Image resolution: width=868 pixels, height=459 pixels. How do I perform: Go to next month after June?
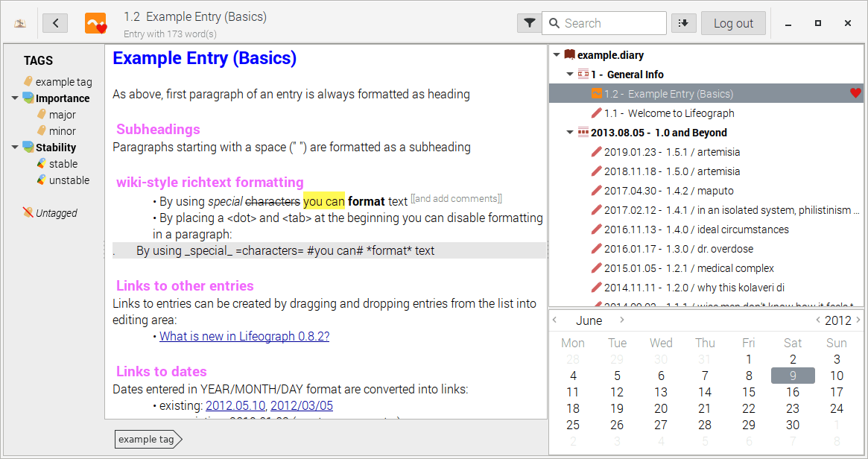tap(621, 320)
